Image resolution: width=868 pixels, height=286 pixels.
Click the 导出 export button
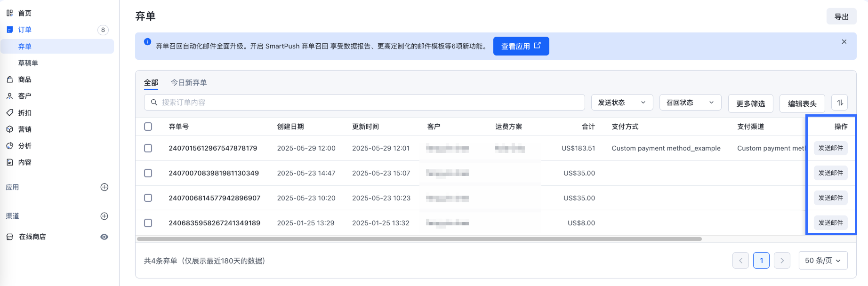tap(841, 16)
